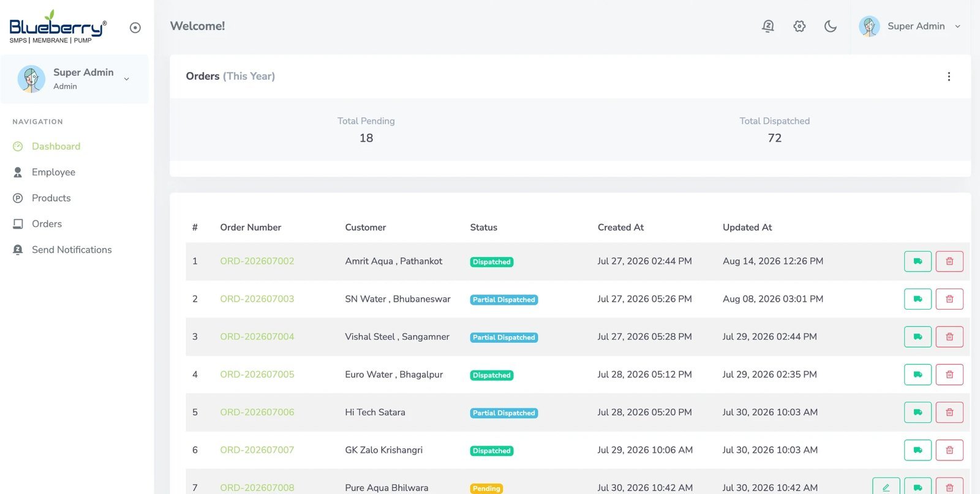Open order link ORD-202607004
Viewport: 980px width, 494px height.
pyautogui.click(x=257, y=337)
